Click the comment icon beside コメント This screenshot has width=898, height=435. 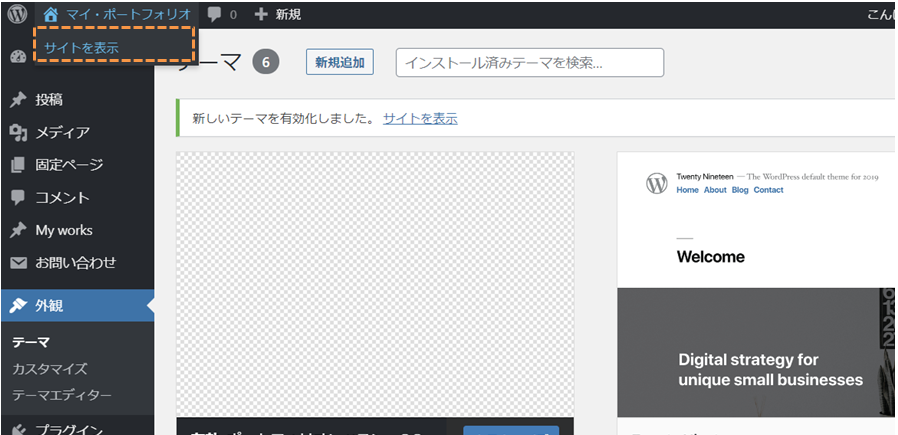pyautogui.click(x=18, y=198)
